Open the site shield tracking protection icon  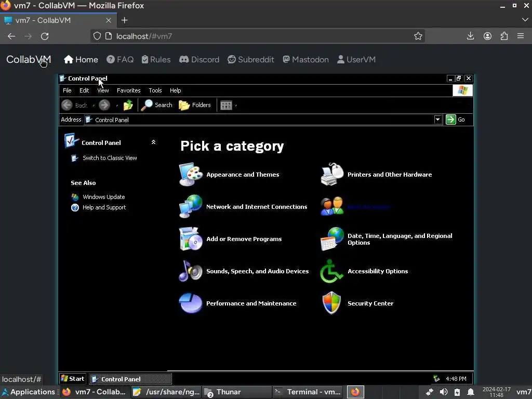coord(97,36)
